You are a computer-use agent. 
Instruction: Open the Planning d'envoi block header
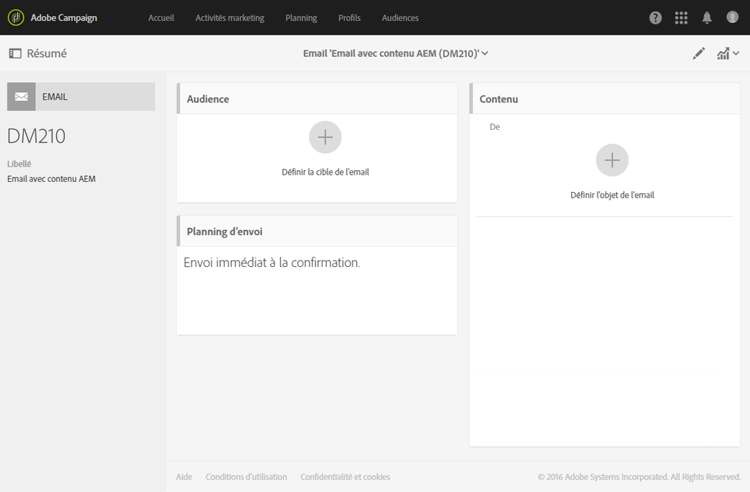(x=317, y=231)
